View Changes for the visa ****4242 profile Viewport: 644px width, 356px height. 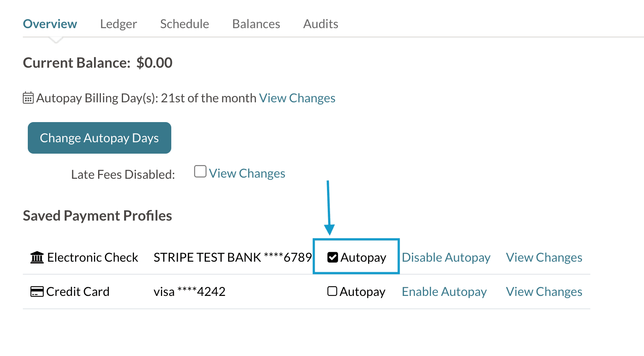tap(544, 291)
